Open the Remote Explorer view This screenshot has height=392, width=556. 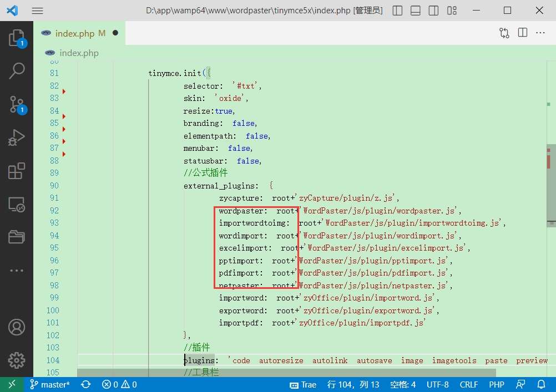17,205
